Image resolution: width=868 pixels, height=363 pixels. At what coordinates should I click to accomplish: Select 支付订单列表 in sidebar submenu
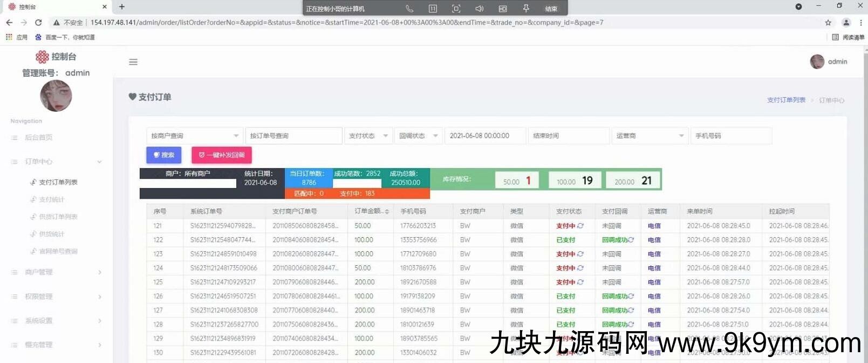pos(58,182)
